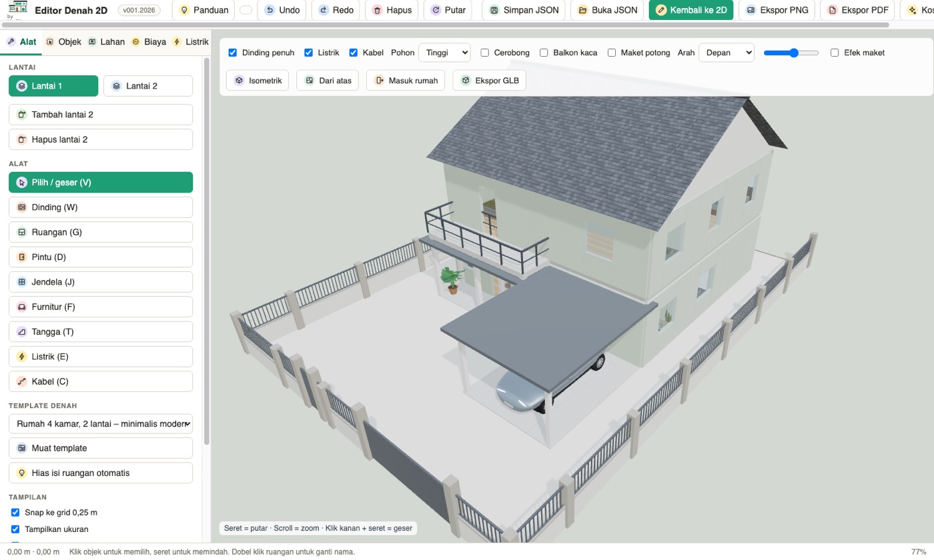Switch to the Objek tab
934x560 pixels.
(x=63, y=42)
